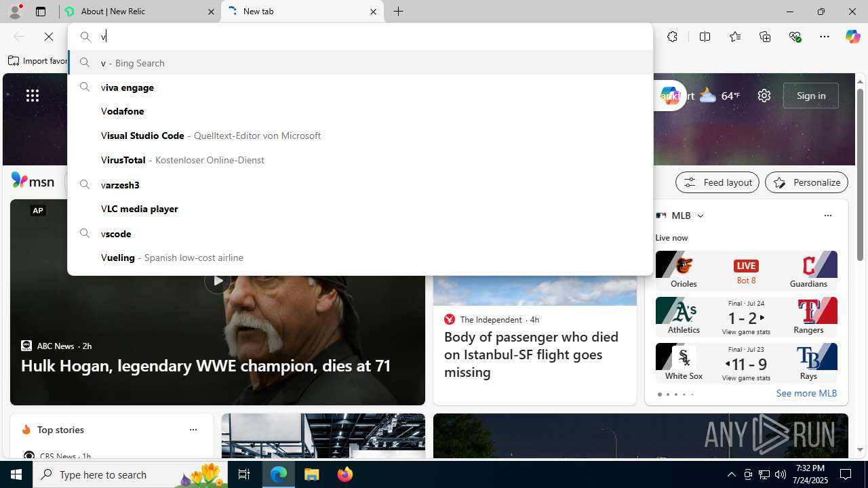868x488 pixels.
Task: Click page vertical scrollbar thumb
Action: pyautogui.click(x=860, y=174)
